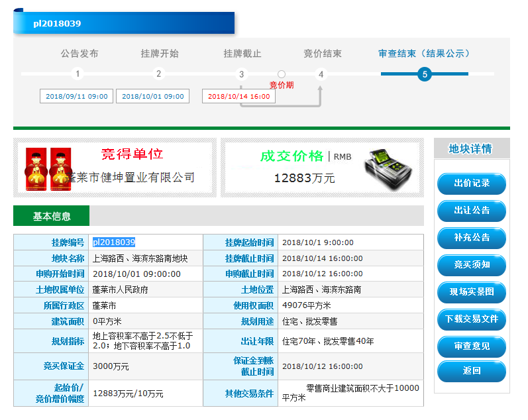View 现场实景图 photos
The width and height of the screenshot is (528, 420).
pyautogui.click(x=471, y=292)
